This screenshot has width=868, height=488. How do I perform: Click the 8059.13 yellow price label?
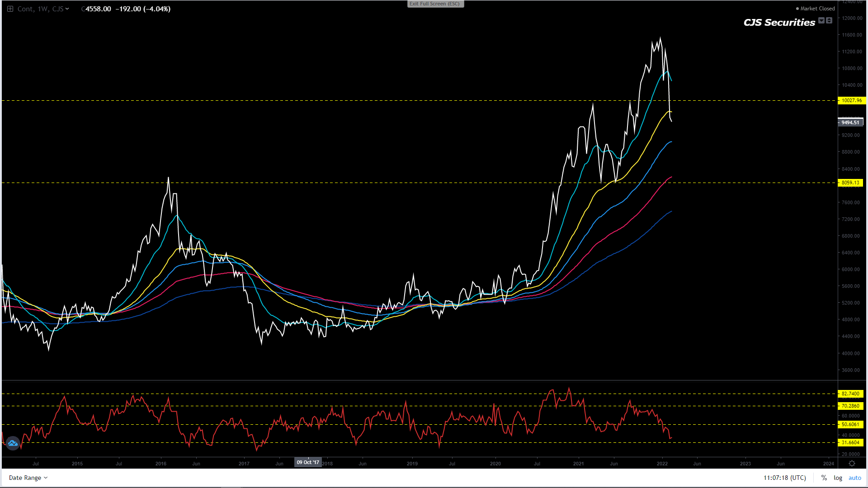[x=850, y=183]
